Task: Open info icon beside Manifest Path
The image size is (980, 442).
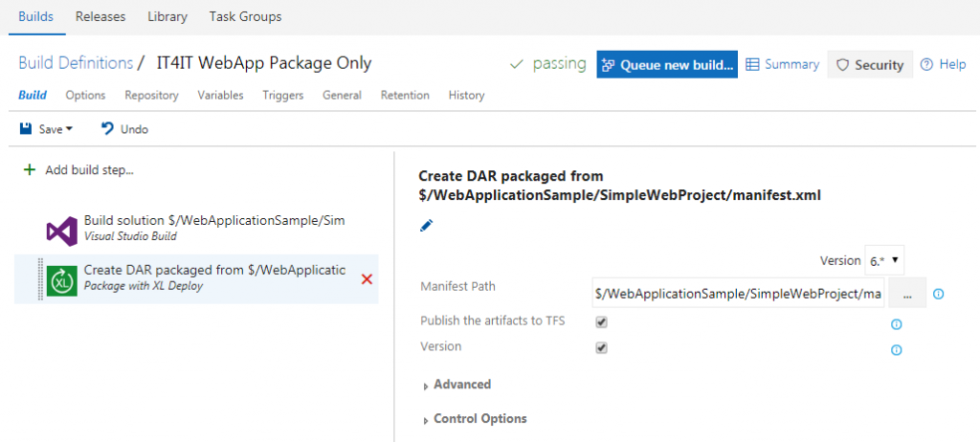Action: click(938, 294)
